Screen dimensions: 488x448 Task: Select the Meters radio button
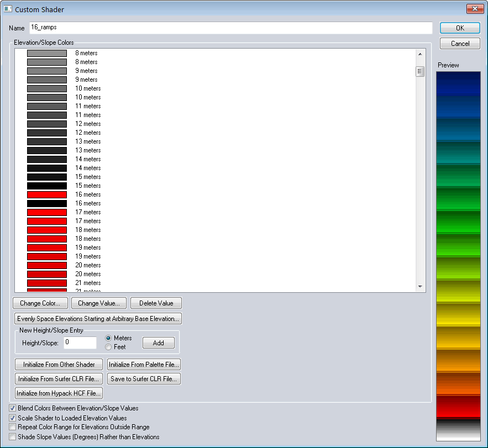[108, 338]
